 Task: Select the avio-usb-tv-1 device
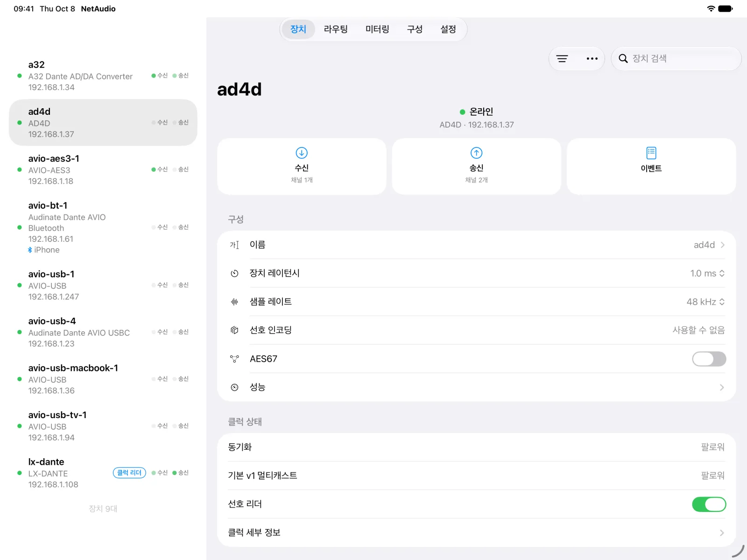point(103,426)
